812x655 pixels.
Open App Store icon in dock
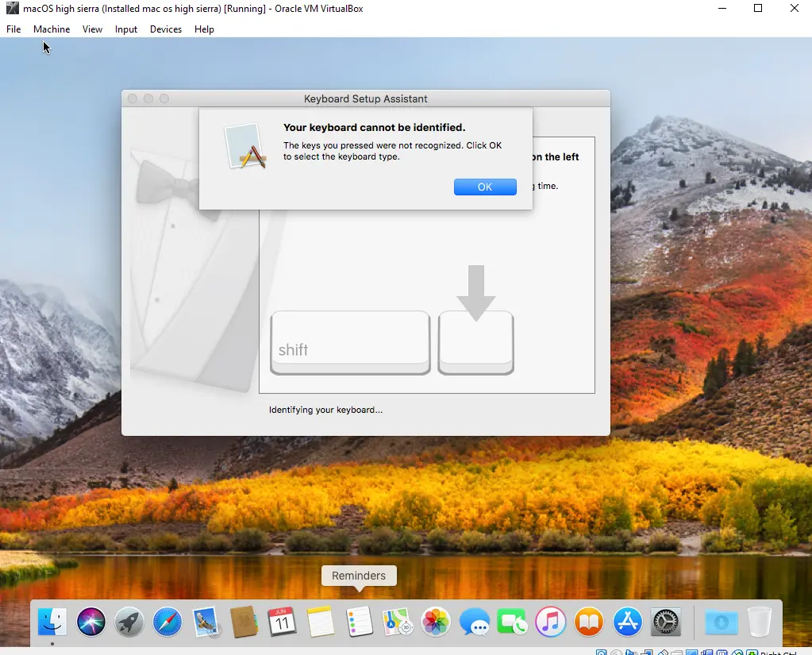[627, 622]
